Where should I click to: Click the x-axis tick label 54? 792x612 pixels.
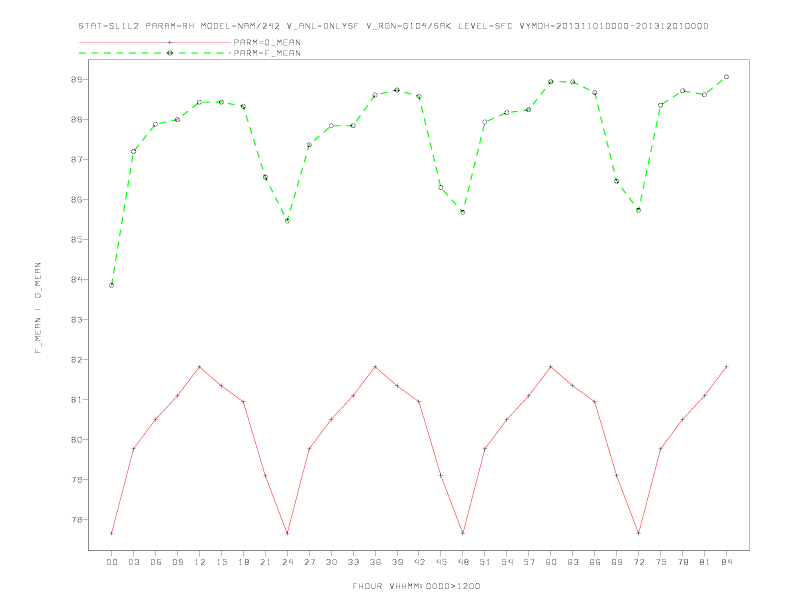[507, 562]
